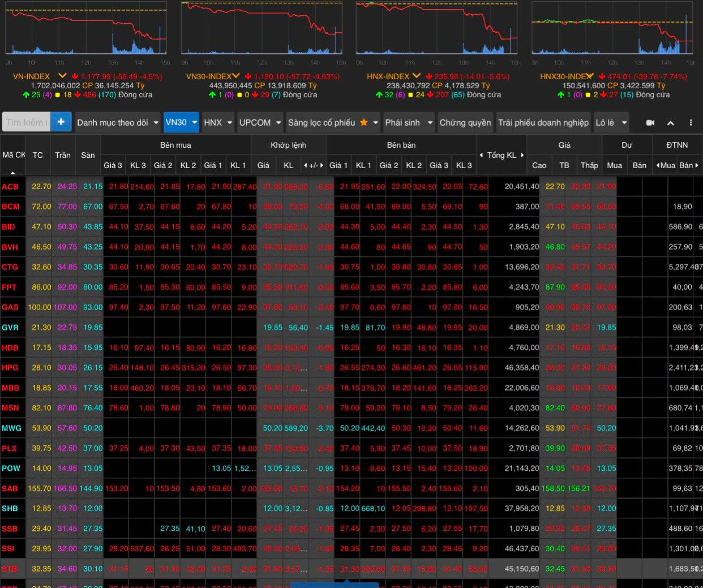The height and width of the screenshot is (588, 703).
Task: Click the left arrow beside the +/- header
Action: 306,165
